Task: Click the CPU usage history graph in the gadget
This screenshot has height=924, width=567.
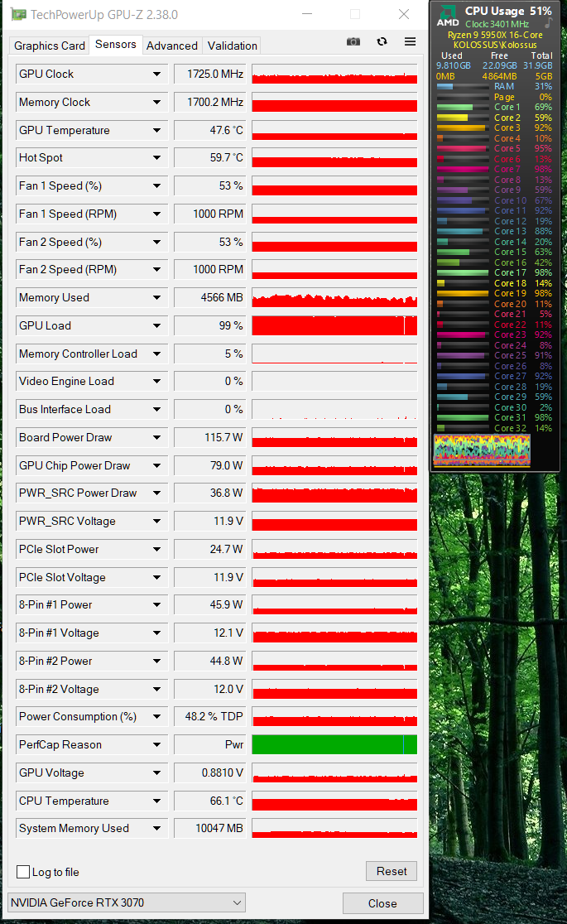Action: [482, 450]
